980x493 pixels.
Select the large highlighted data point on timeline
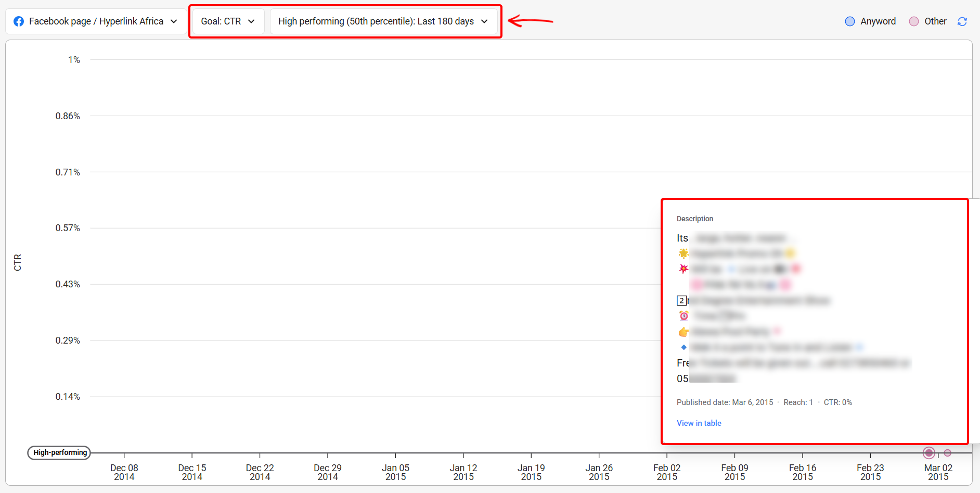coord(929,453)
